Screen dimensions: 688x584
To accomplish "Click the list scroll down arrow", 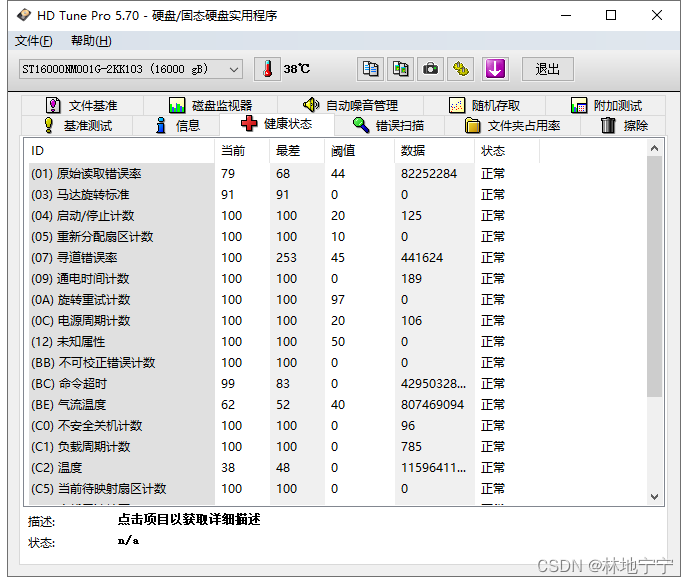I will pyautogui.click(x=655, y=497).
